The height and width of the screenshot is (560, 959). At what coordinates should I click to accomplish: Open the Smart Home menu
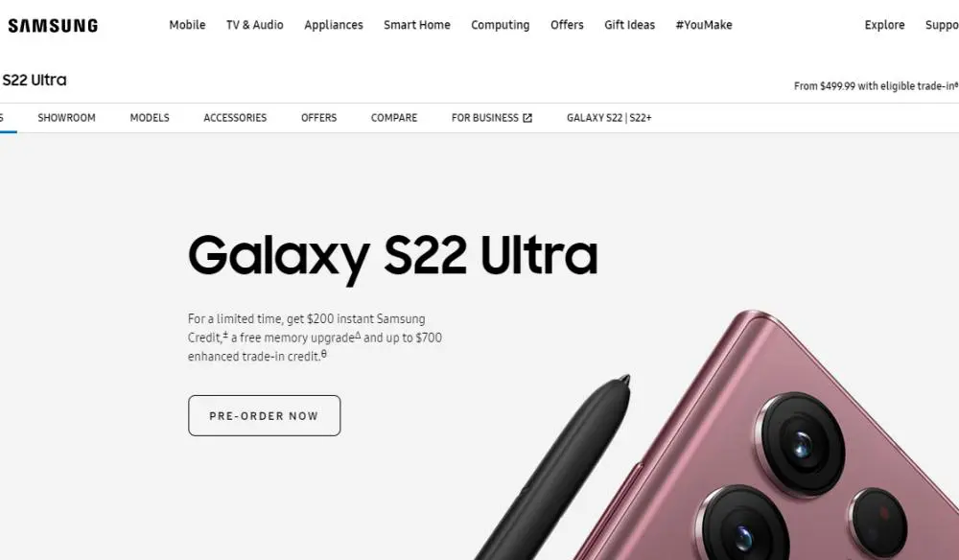(417, 25)
